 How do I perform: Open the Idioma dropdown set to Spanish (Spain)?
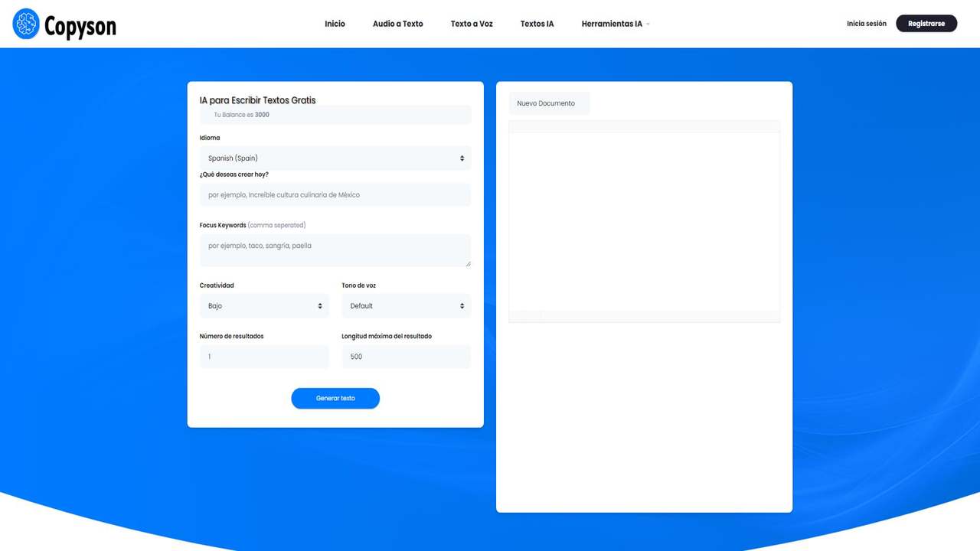point(335,158)
